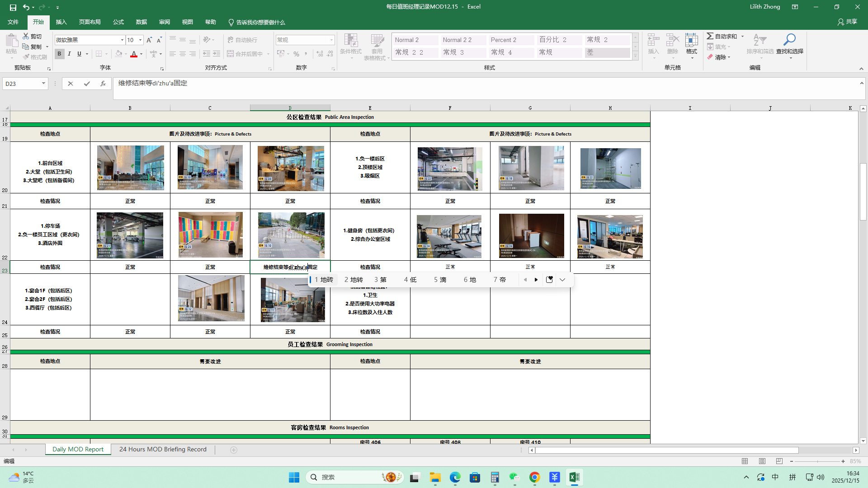
Task: Open the 插入 ribbon tab
Action: pos(61,22)
